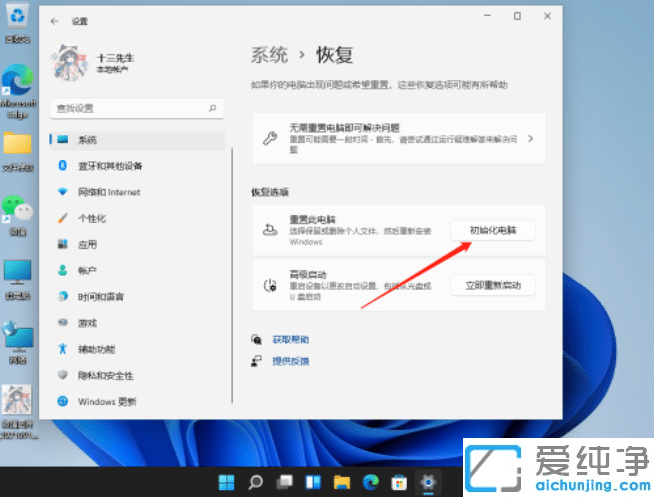Image resolution: width=654 pixels, height=497 pixels.
Task: Open Microsoft Store from taskbar
Action: pyautogui.click(x=399, y=482)
